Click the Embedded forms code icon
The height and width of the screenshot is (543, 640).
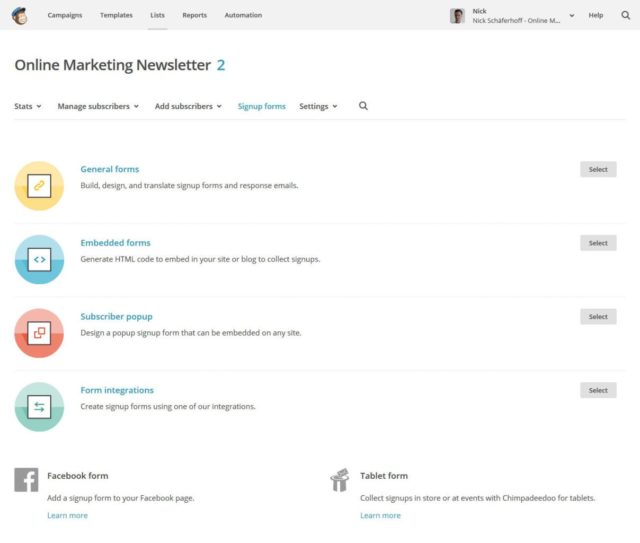[39, 260]
